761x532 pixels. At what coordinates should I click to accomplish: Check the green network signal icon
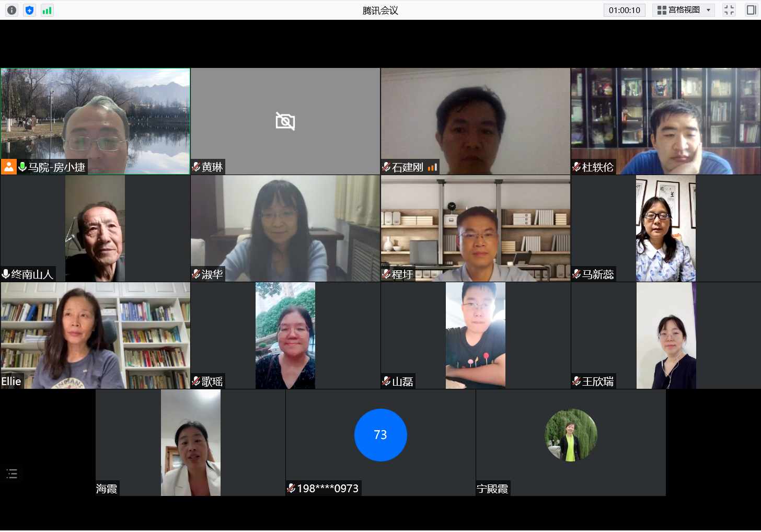pos(47,10)
